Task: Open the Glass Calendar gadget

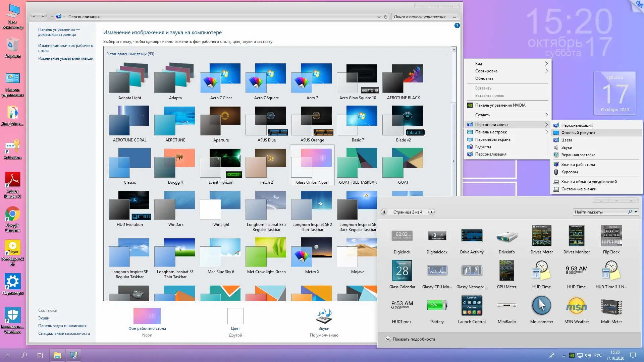Action: (402, 271)
